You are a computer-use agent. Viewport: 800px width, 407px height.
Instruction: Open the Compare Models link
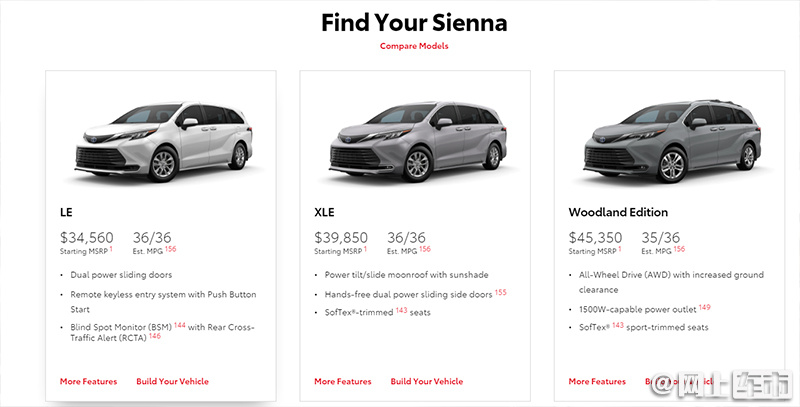coord(414,46)
